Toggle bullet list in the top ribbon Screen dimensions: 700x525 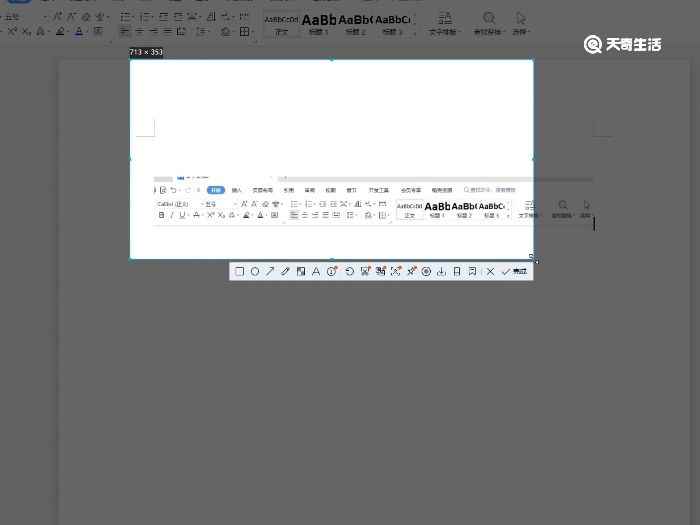click(126, 17)
